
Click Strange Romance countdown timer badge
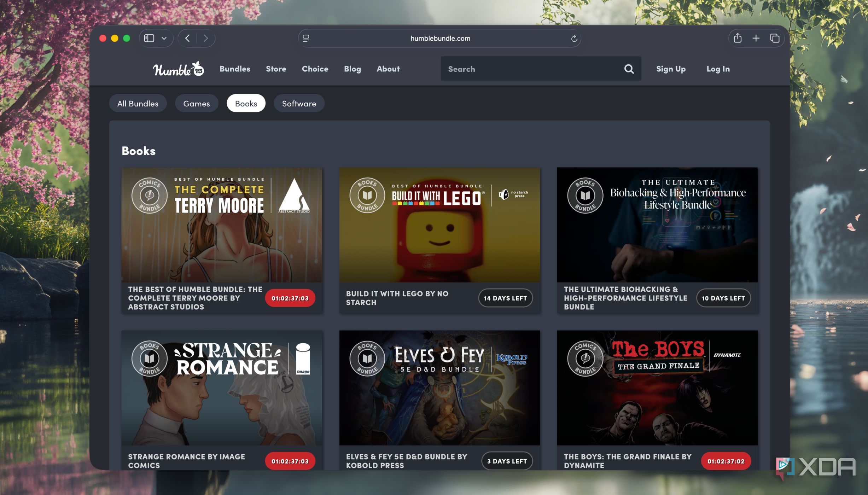[290, 461]
